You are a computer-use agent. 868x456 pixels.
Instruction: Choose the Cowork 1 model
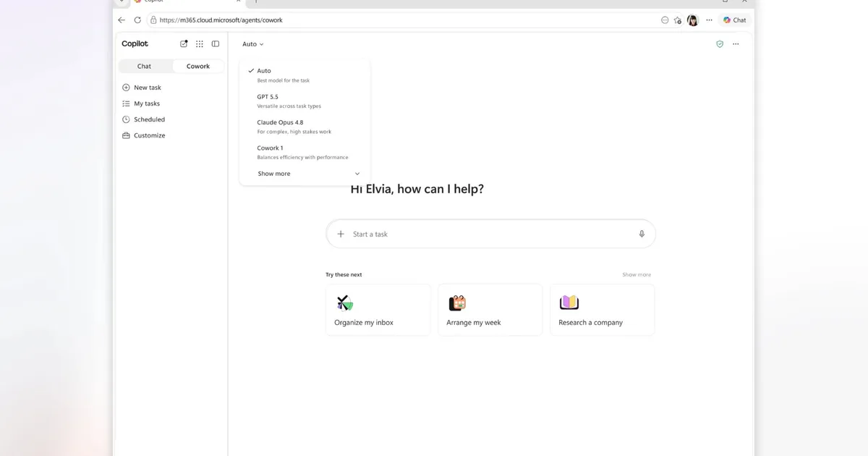(x=305, y=152)
